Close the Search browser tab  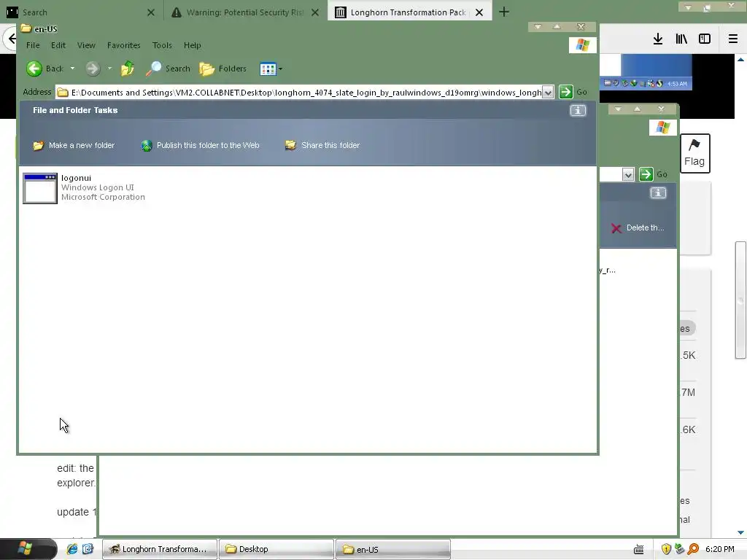tap(151, 12)
